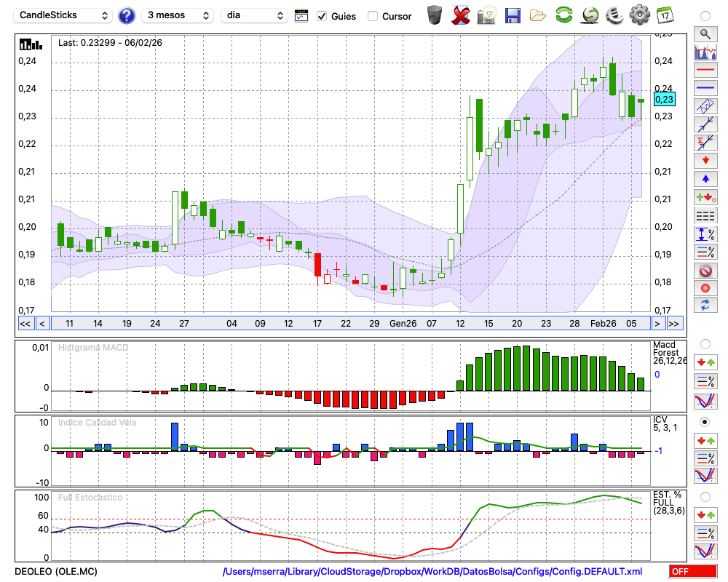The height and width of the screenshot is (582, 728).
Task: Click the trash can icon in toolbar
Action: tap(435, 15)
